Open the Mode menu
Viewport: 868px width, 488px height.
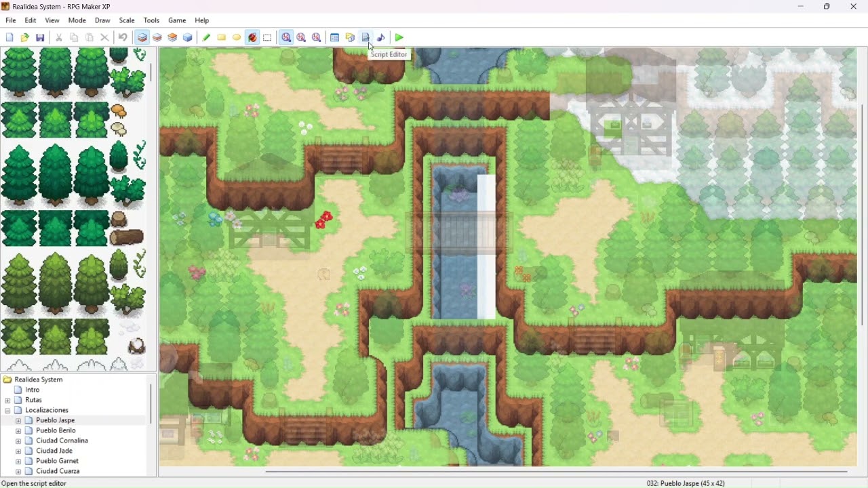coord(77,20)
